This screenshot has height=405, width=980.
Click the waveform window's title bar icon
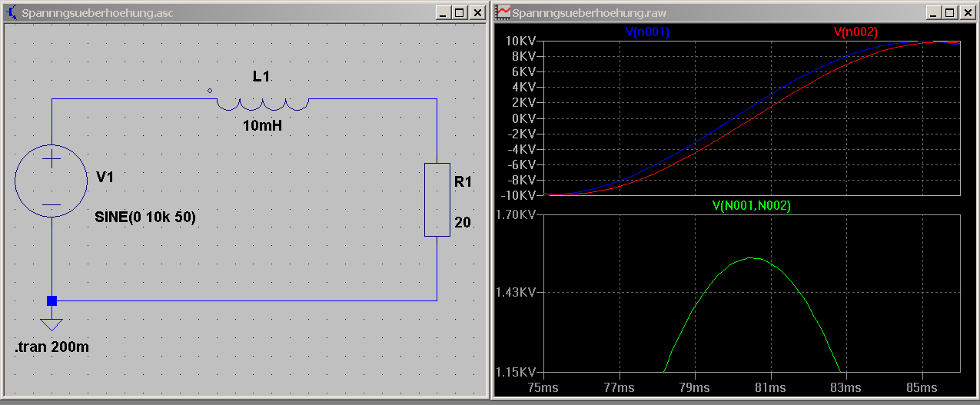tap(503, 12)
